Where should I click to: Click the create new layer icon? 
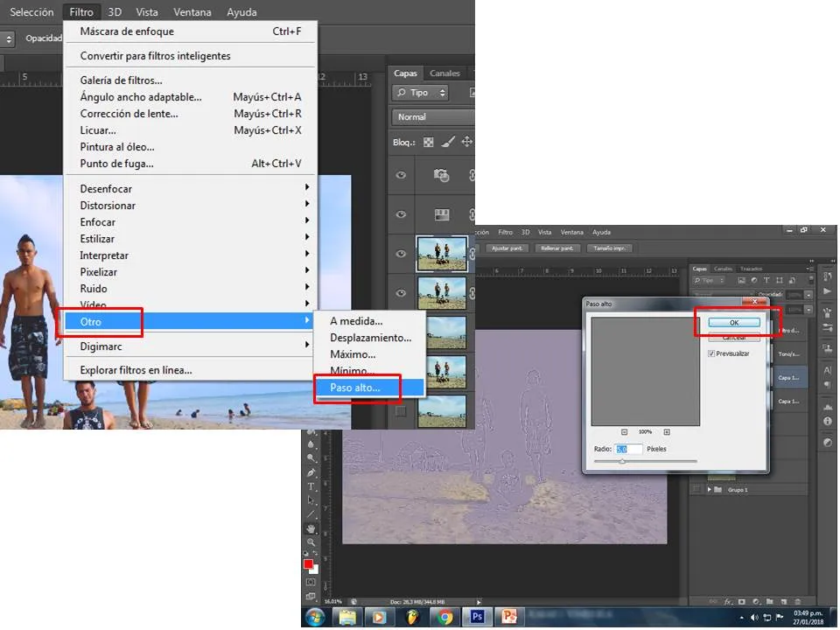pos(784,602)
